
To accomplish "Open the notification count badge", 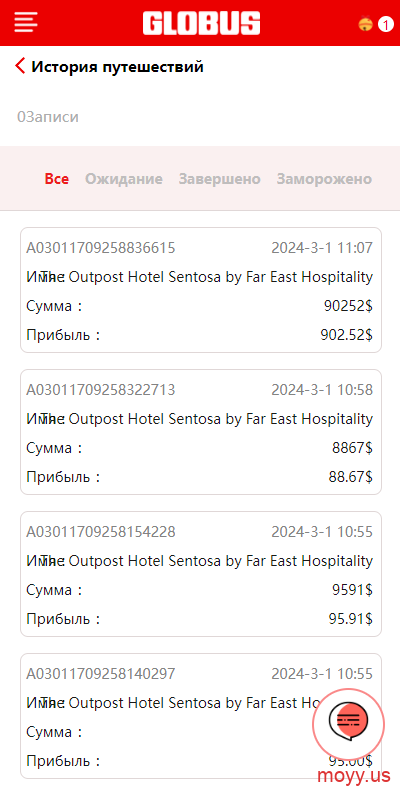I will click(x=385, y=24).
